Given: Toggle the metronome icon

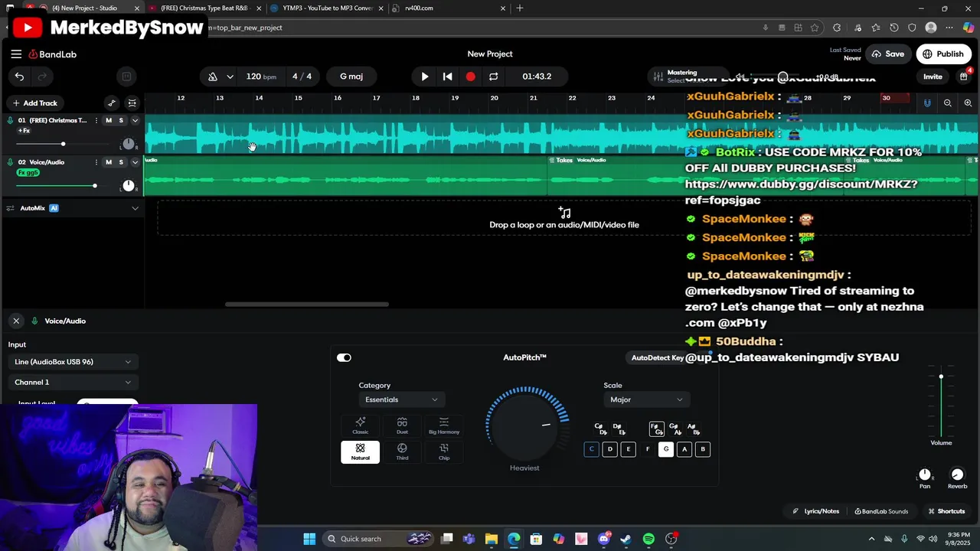Looking at the screenshot, I should pyautogui.click(x=213, y=77).
